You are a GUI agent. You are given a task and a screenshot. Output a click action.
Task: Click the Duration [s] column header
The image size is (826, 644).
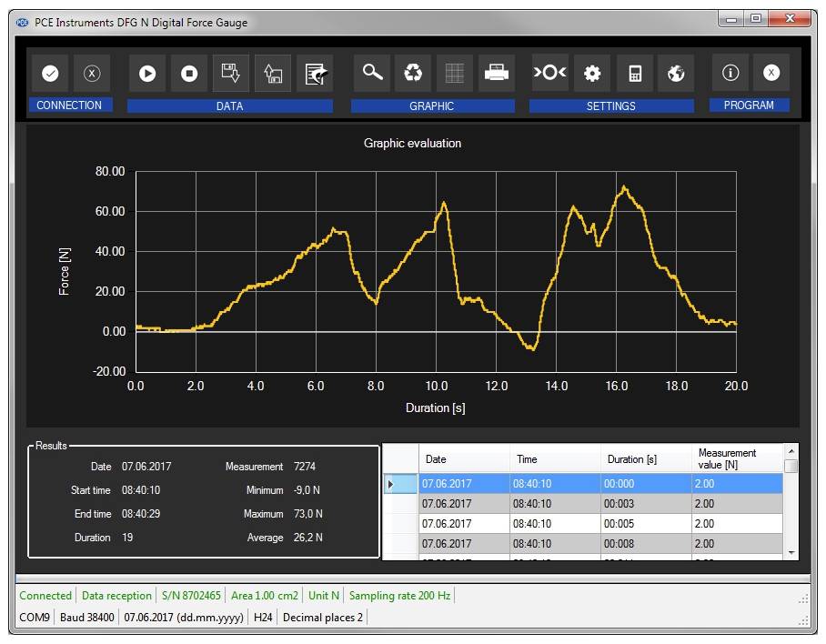(x=644, y=459)
